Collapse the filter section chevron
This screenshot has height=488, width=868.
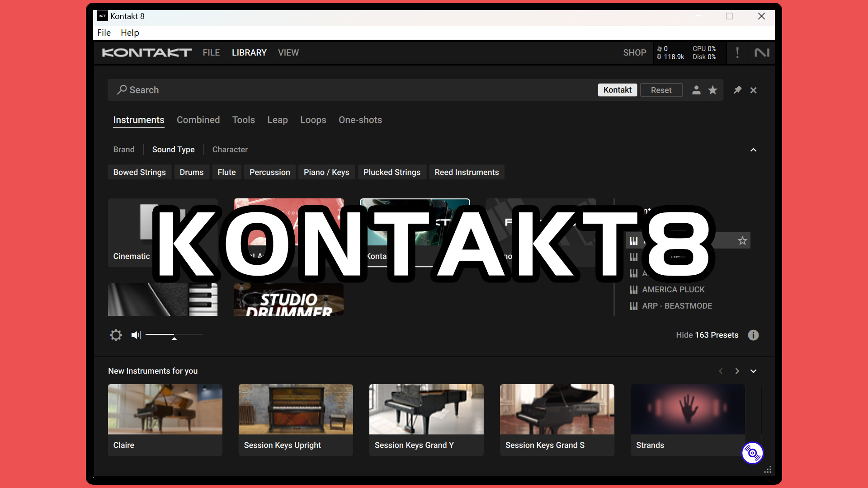coord(753,150)
